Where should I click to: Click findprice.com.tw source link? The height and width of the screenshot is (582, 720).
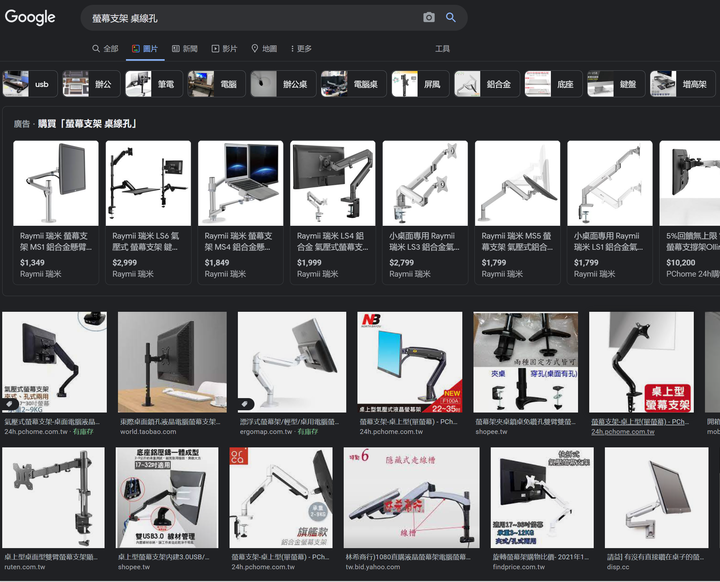(x=519, y=567)
